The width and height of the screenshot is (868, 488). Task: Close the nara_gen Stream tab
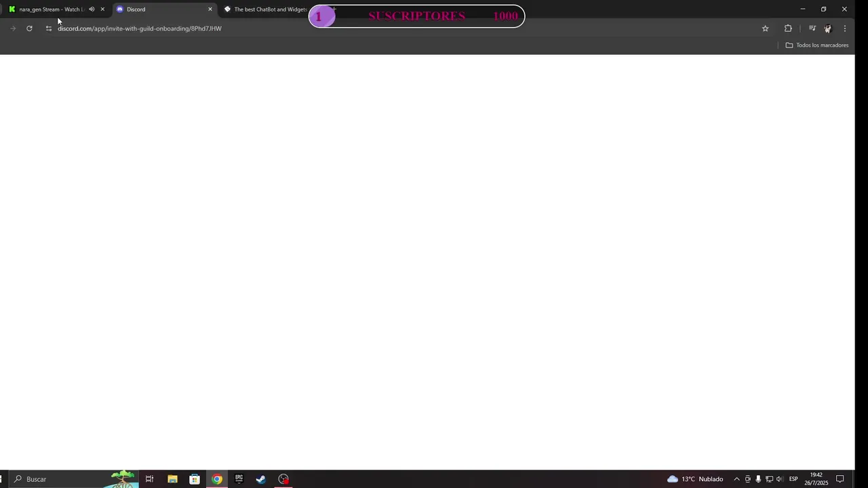102,9
